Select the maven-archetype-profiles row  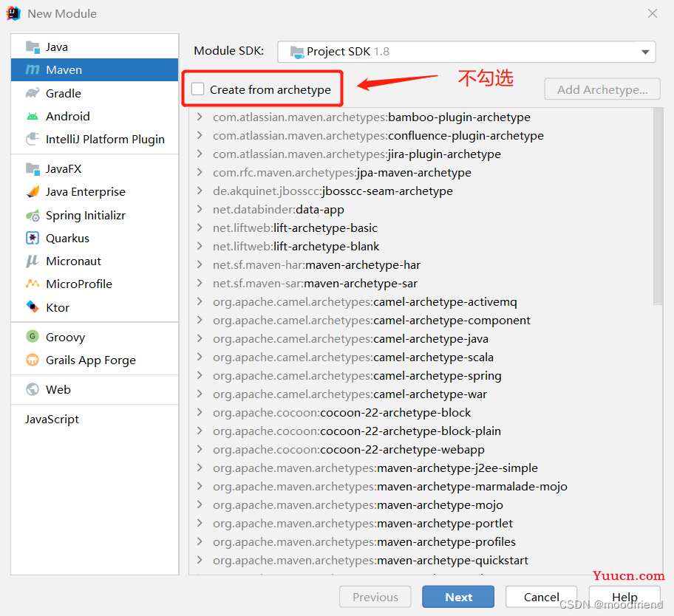pyautogui.click(x=421, y=541)
